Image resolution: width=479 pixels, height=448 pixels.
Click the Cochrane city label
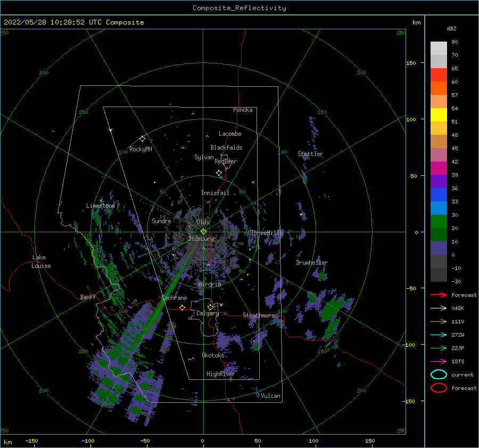[x=174, y=298]
